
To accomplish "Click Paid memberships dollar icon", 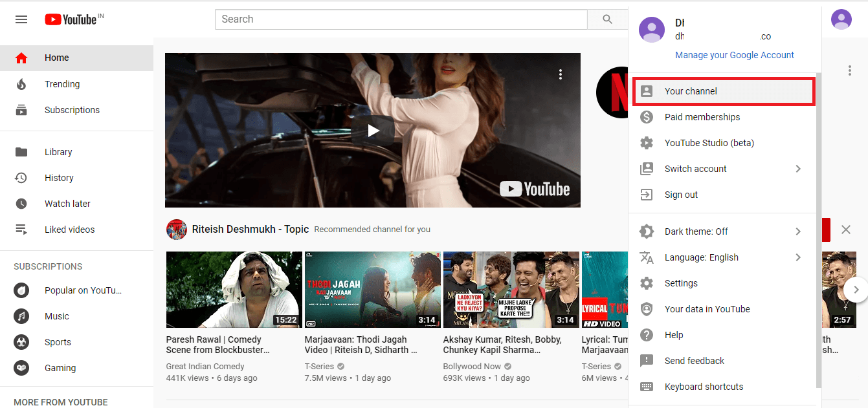I will (x=647, y=117).
